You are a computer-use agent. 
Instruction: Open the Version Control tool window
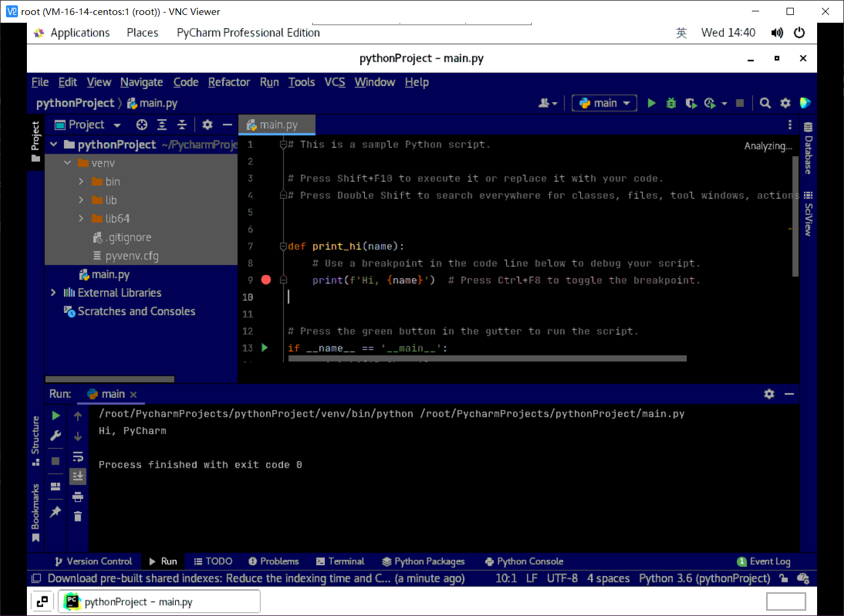[x=93, y=561]
